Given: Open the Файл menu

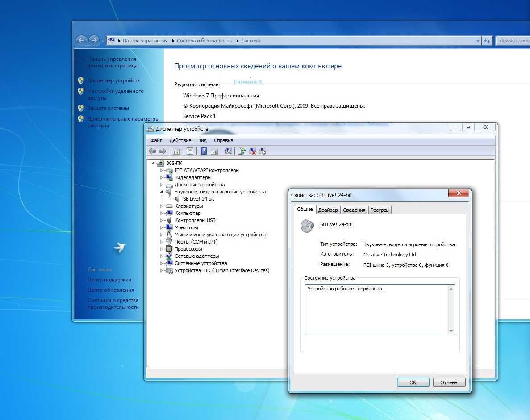Looking at the screenshot, I should 156,140.
